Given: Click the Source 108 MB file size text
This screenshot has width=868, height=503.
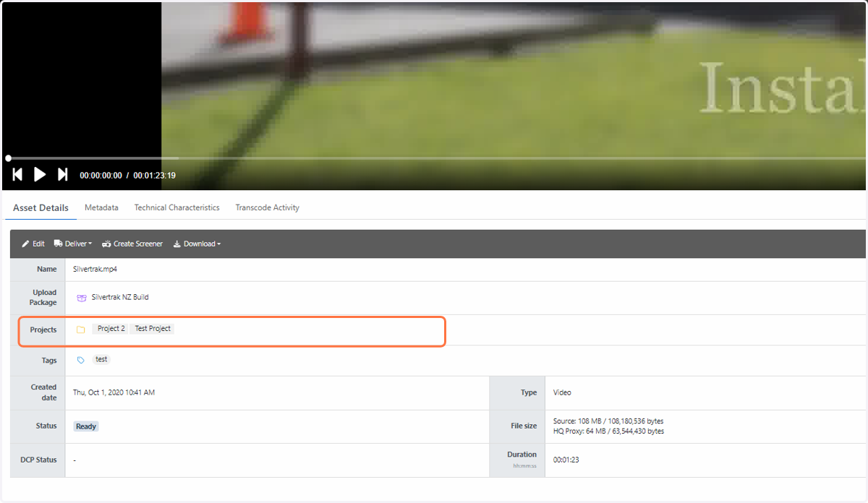Looking at the screenshot, I should coord(608,421).
